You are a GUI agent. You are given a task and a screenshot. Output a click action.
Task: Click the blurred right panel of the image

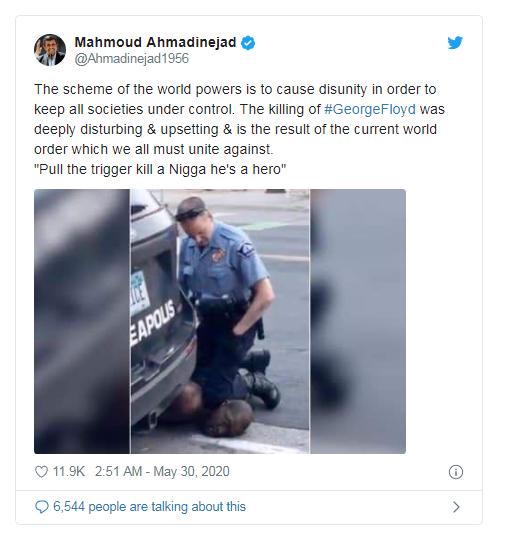(358, 321)
